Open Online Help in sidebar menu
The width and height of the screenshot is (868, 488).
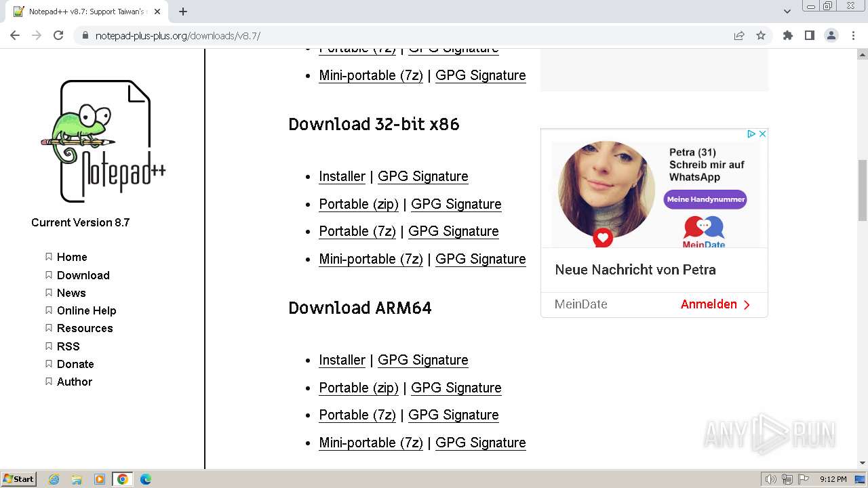87,310
